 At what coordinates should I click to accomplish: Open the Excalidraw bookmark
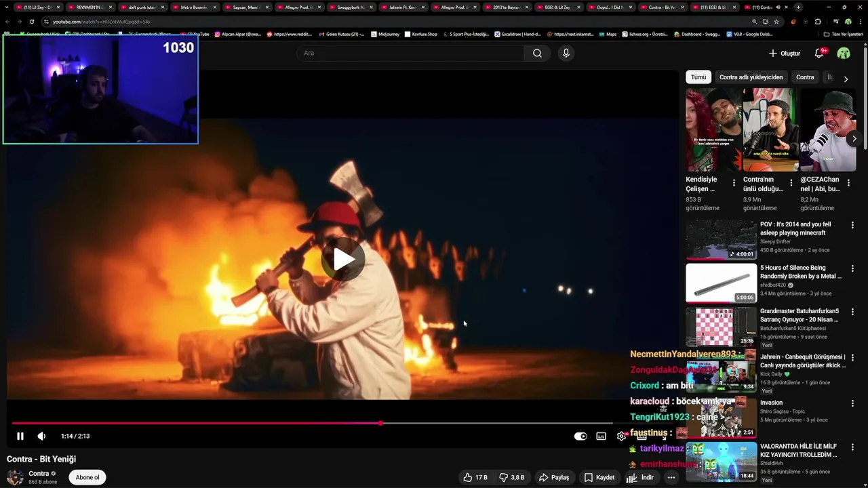pyautogui.click(x=517, y=34)
